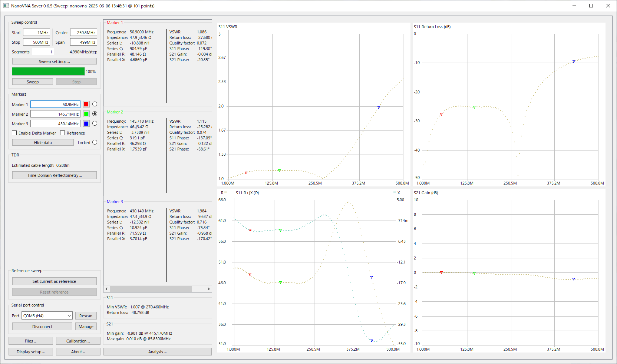
Task: Open Time Domain Reflectometry window
Action: pos(55,175)
